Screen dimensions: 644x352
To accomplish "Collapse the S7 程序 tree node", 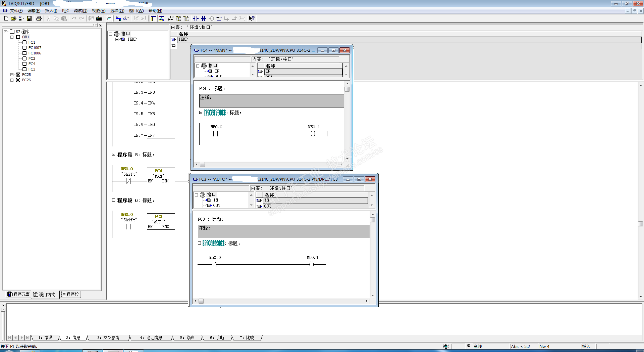I will tap(6, 32).
